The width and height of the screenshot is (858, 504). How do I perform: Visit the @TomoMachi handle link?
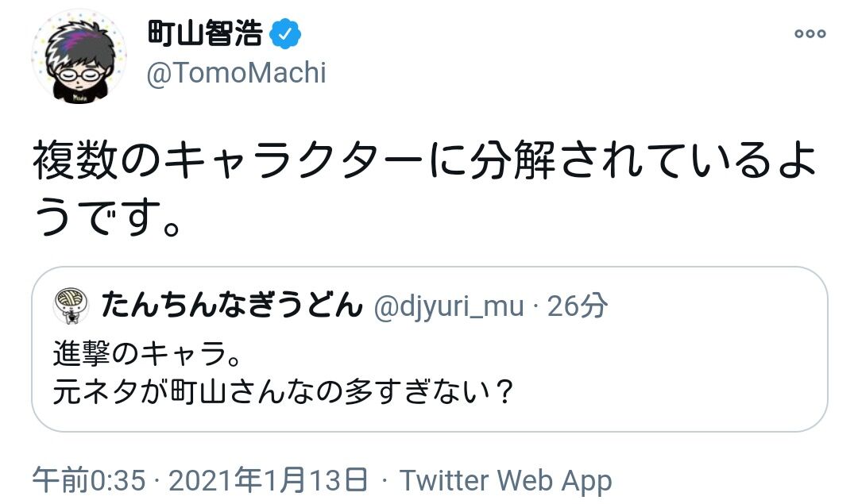tap(237, 73)
